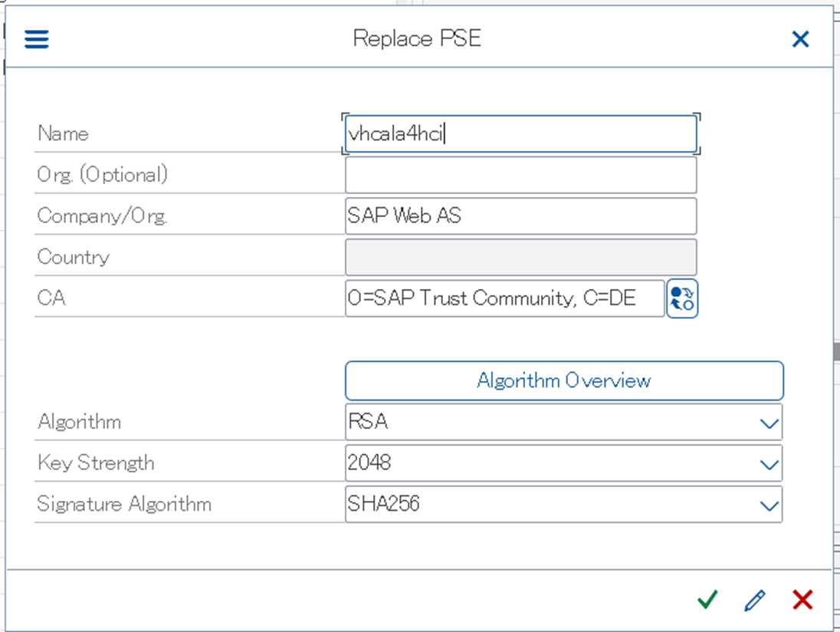Click the Replace PSE title text
This screenshot has height=632, width=840.
(417, 39)
